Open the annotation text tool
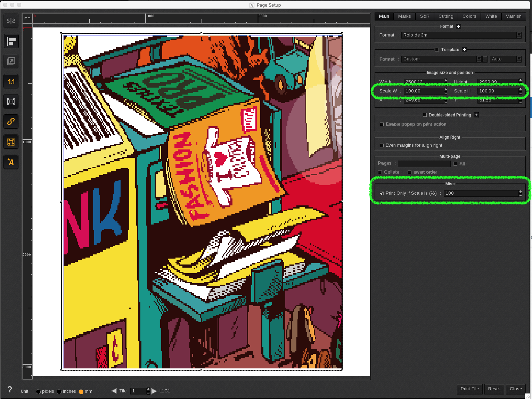Image resolution: width=532 pixels, height=399 pixels. click(x=11, y=162)
